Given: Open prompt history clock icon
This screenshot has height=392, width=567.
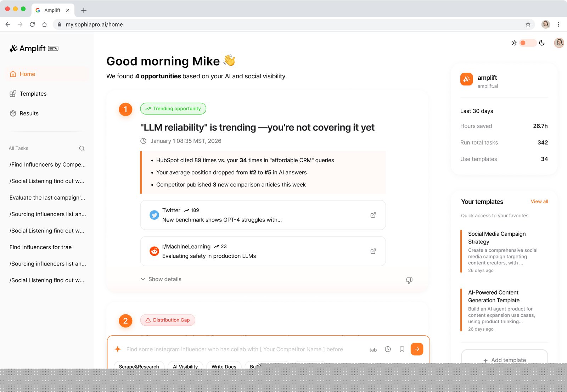Looking at the screenshot, I should click(388, 349).
